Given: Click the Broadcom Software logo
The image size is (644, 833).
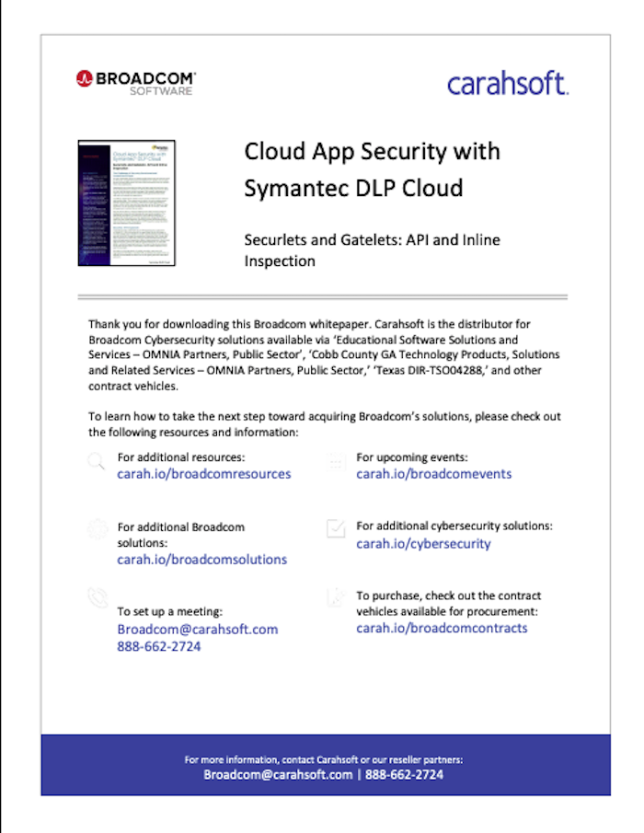Looking at the screenshot, I should [x=136, y=83].
